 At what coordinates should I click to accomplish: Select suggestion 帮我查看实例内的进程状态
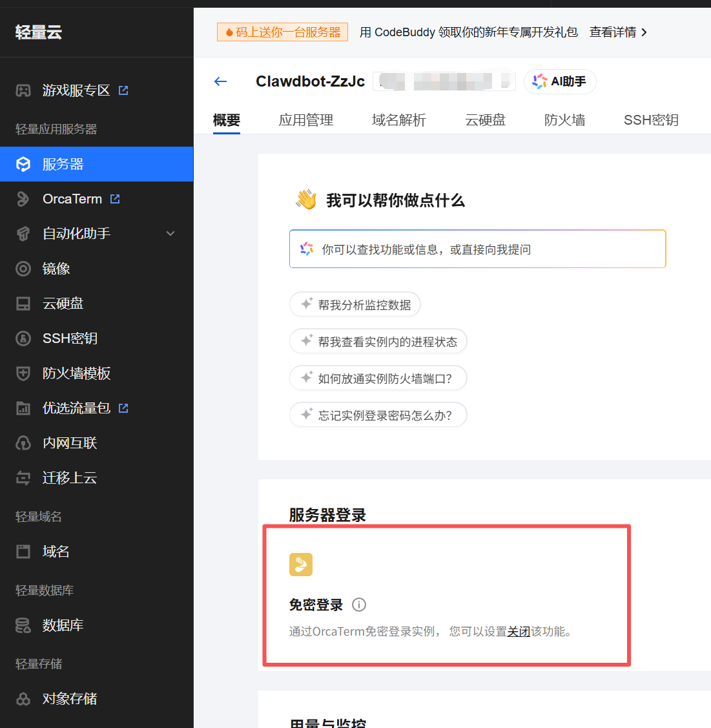point(378,341)
